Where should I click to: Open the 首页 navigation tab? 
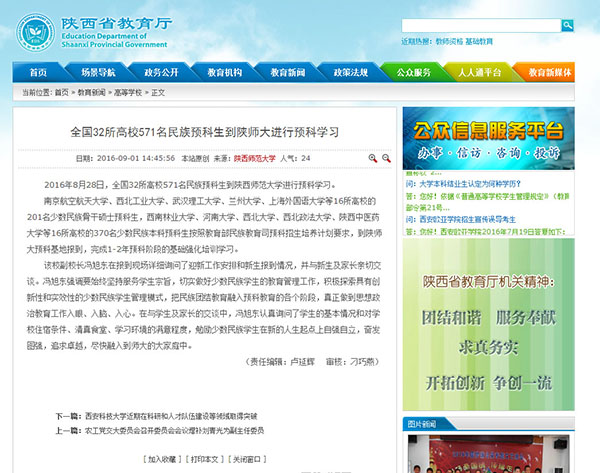click(x=38, y=73)
